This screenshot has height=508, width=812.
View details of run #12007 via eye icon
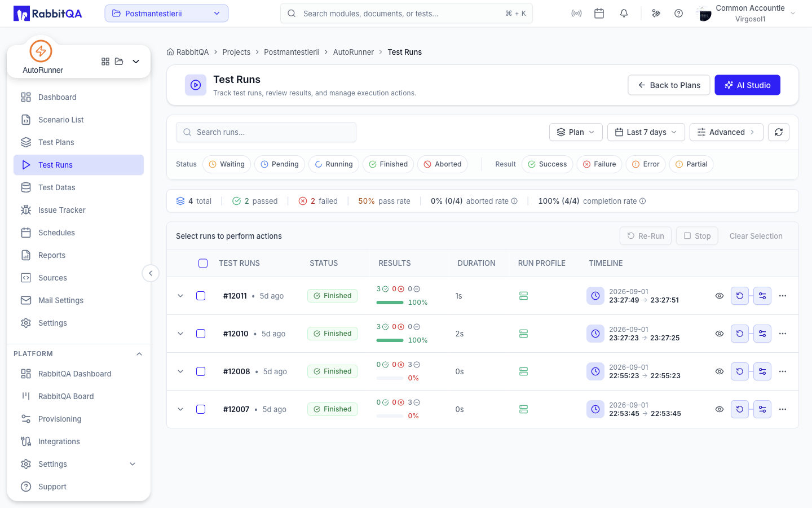(720, 409)
